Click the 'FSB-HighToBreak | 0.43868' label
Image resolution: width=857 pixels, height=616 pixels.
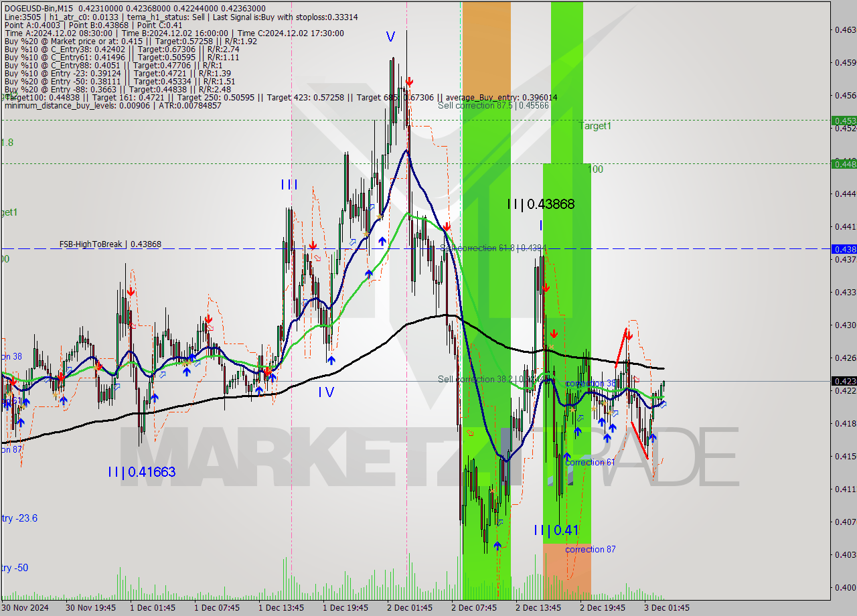[110, 244]
